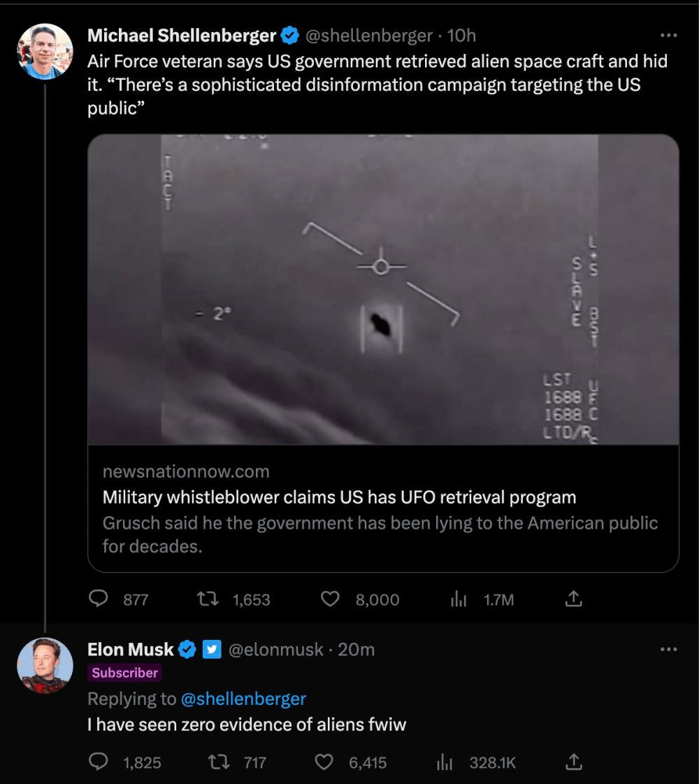Viewport: 699px width, 784px height.
Task: Retweet Michael Shellenberger's post
Action: click(x=207, y=599)
